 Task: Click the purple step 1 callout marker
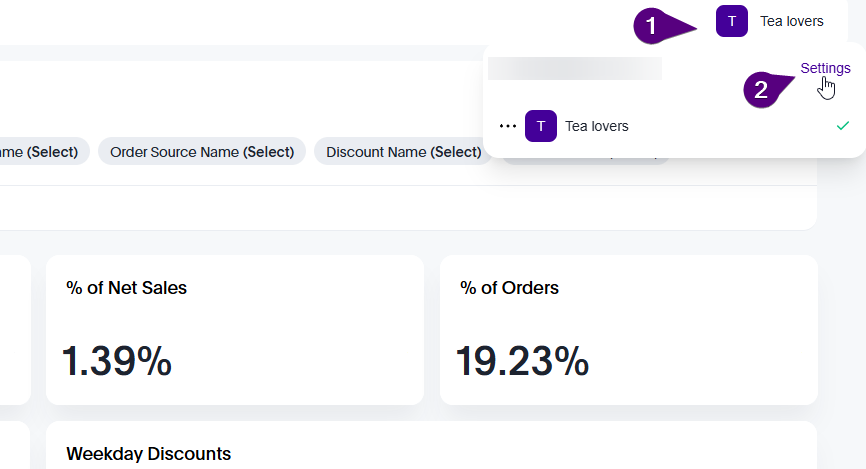point(652,27)
